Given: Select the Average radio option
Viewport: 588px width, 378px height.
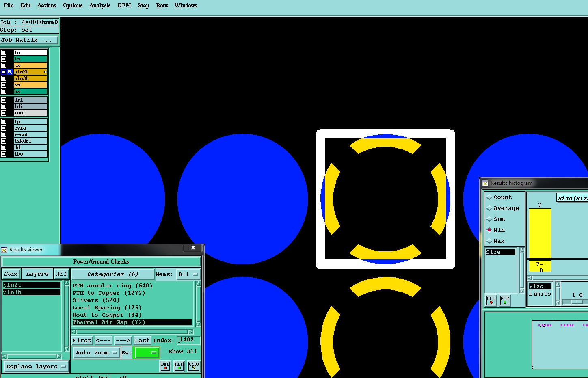Looking at the screenshot, I should click(489, 208).
